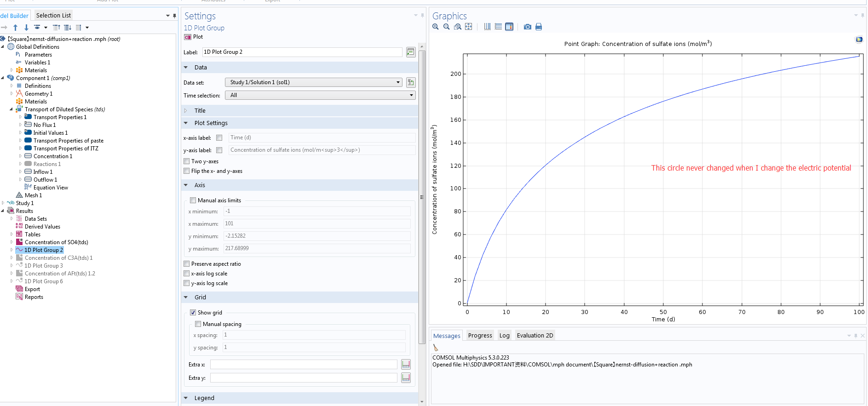
Task: Expand the Title section
Action: tap(200, 111)
